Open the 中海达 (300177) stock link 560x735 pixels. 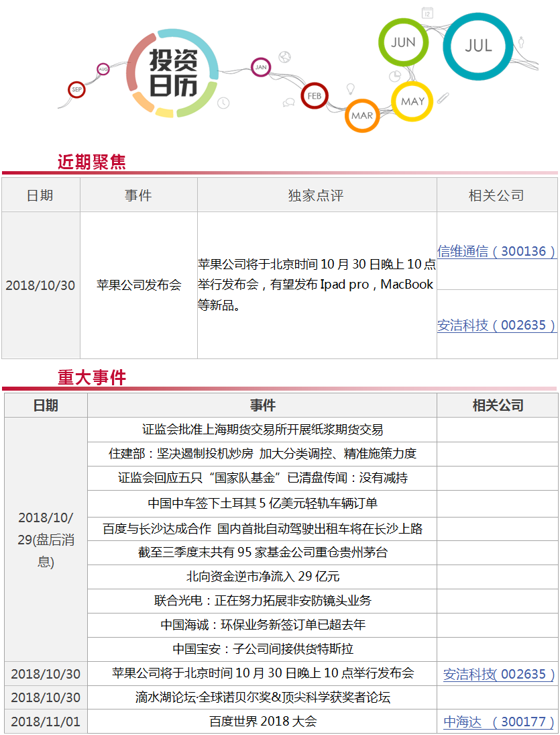coord(499,722)
